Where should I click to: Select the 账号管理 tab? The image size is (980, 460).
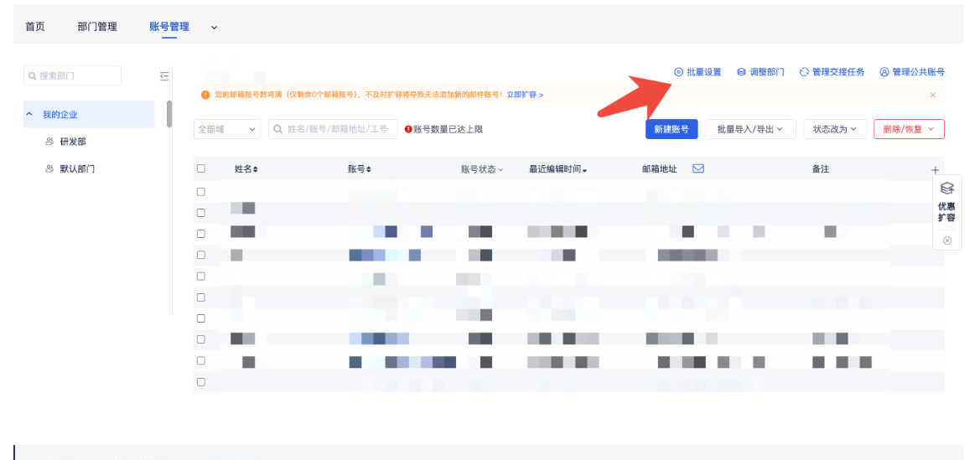pyautogui.click(x=169, y=27)
